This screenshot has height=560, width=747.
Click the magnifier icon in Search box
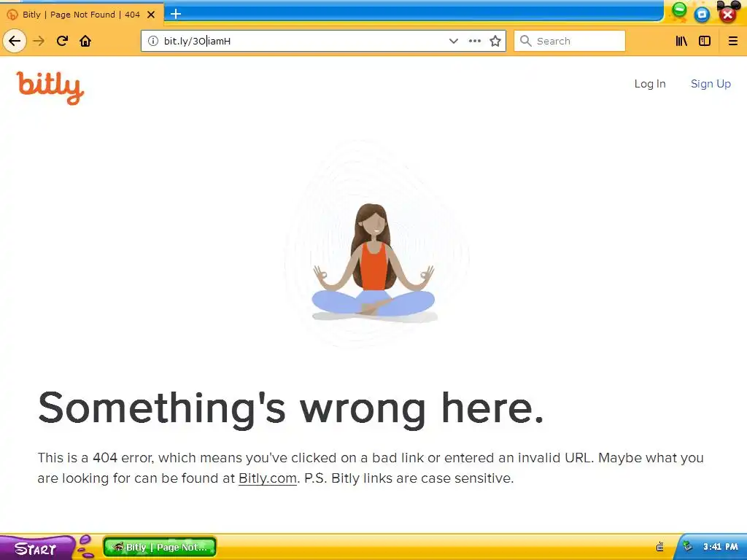[x=525, y=41]
